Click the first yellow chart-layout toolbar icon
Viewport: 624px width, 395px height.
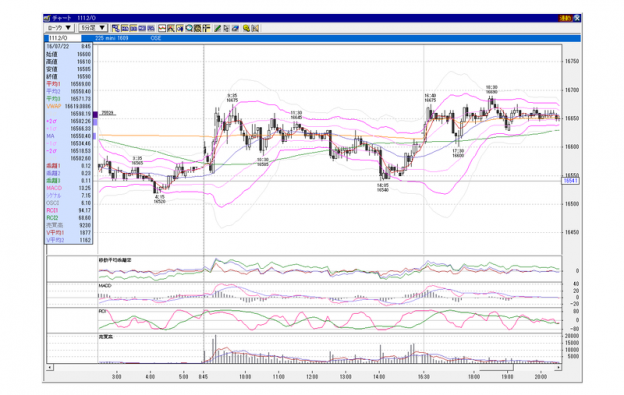coord(116,28)
